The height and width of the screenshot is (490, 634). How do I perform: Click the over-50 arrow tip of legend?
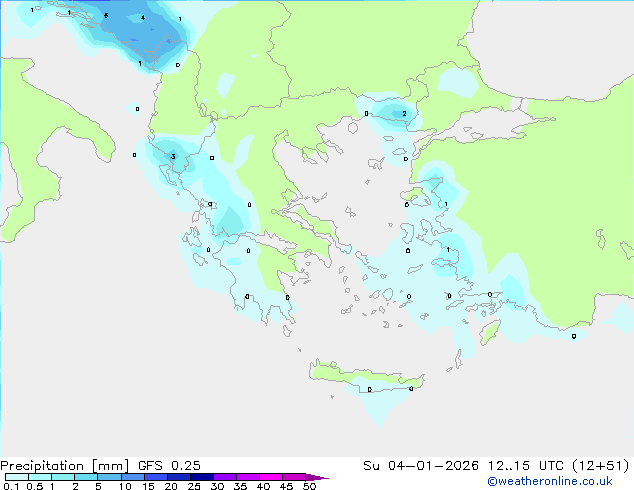pyautogui.click(x=317, y=477)
